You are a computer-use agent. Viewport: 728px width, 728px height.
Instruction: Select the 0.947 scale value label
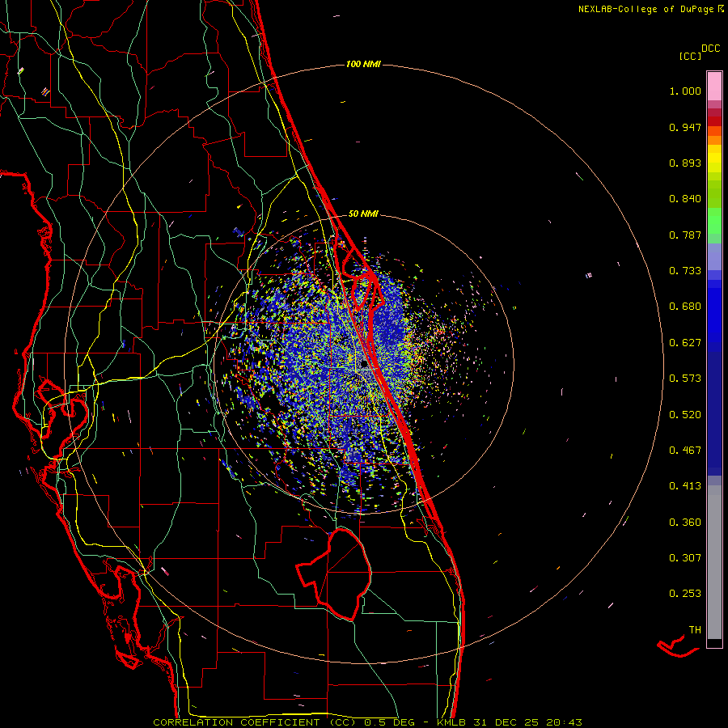(x=685, y=127)
